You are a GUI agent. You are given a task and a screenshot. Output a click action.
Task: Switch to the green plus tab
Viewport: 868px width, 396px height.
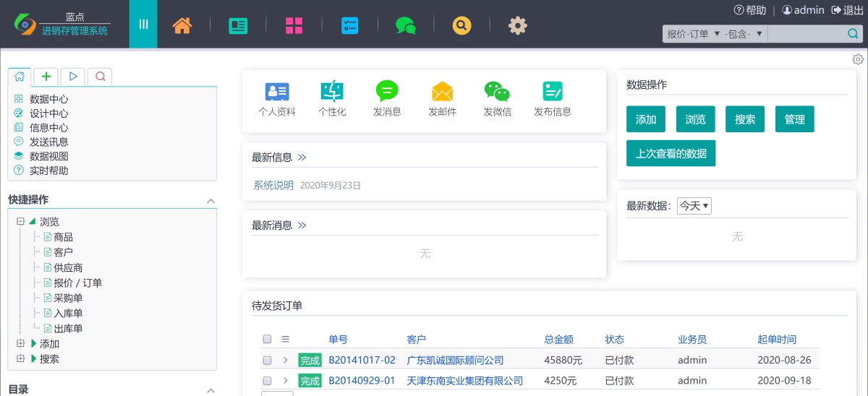pyautogui.click(x=46, y=76)
